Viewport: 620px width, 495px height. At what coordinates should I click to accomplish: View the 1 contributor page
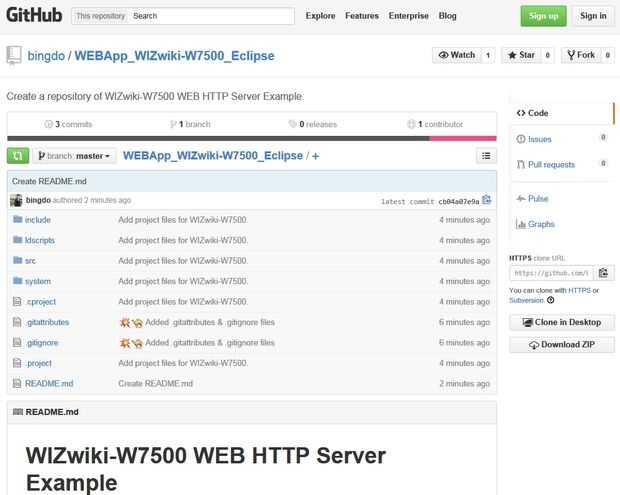pos(435,124)
